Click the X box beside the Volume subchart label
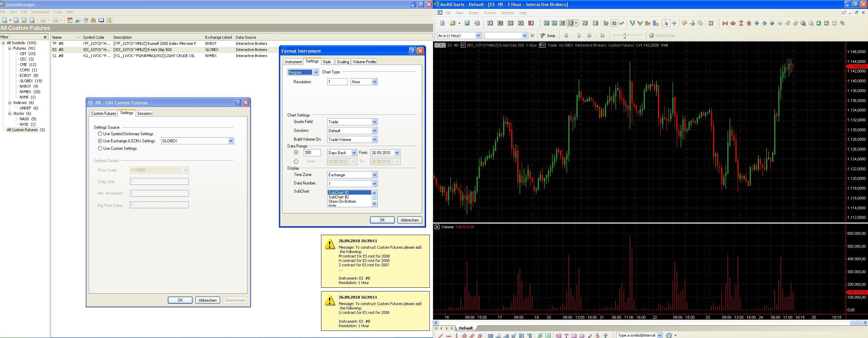This screenshot has height=338, width=868. coord(437,227)
